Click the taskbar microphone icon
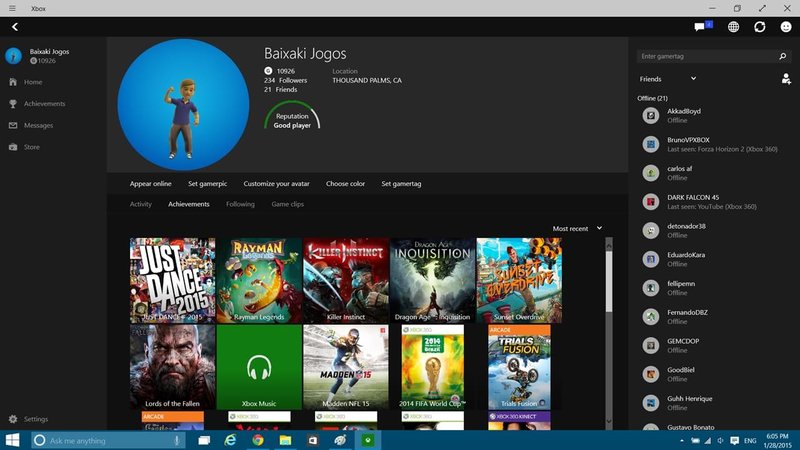The width and height of the screenshot is (800, 450). coord(177,440)
